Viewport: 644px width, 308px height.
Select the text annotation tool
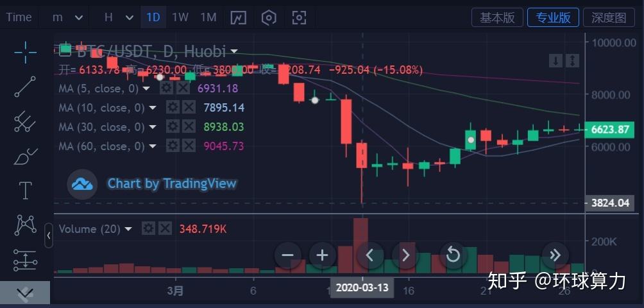tap(26, 191)
